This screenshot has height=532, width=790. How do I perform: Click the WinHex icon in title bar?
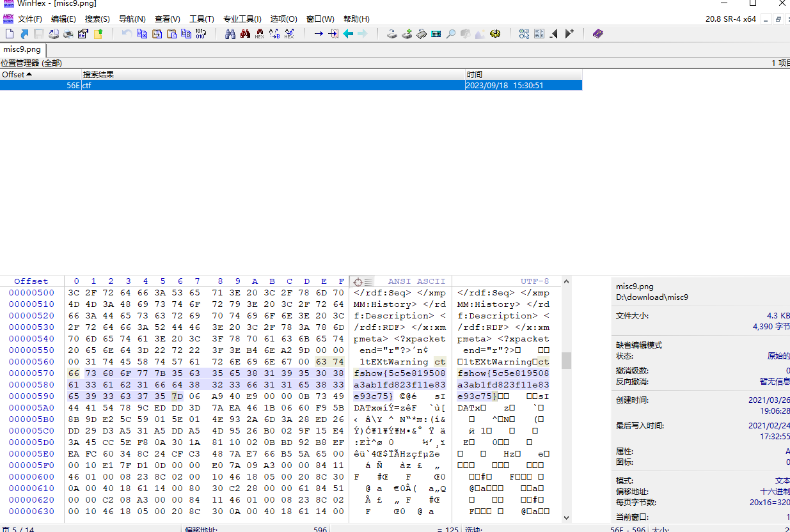[8, 4]
